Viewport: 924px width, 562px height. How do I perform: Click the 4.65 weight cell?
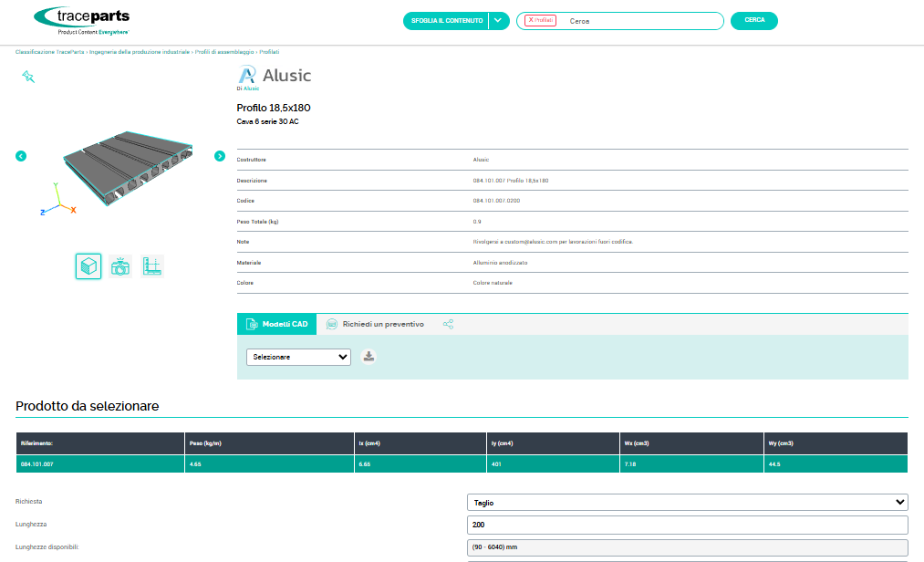click(269, 464)
